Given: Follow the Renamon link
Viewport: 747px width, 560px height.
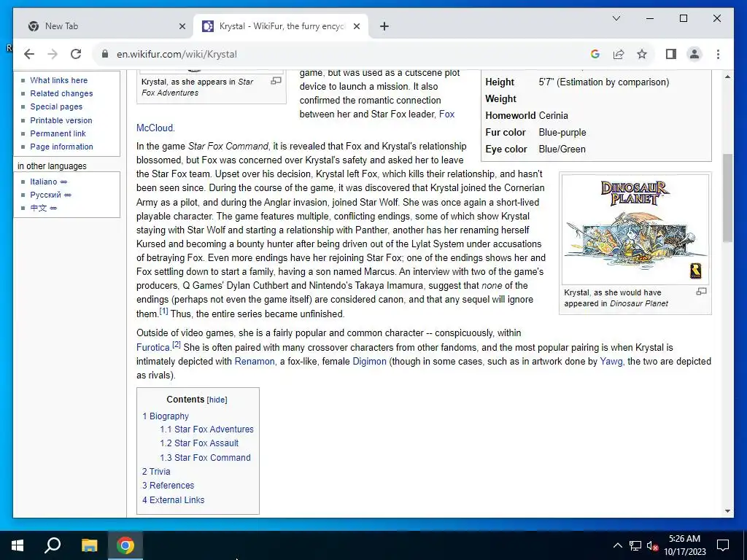Looking at the screenshot, I should [x=255, y=362].
